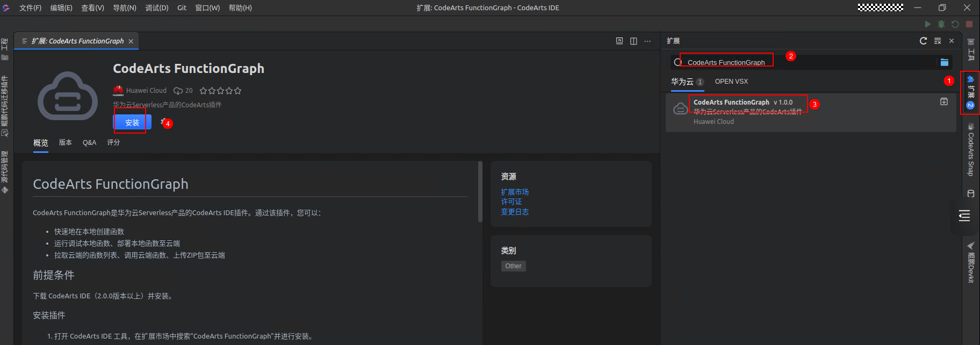Switch to the 评分 rating tab
This screenshot has width=980, height=345.
coord(113,143)
